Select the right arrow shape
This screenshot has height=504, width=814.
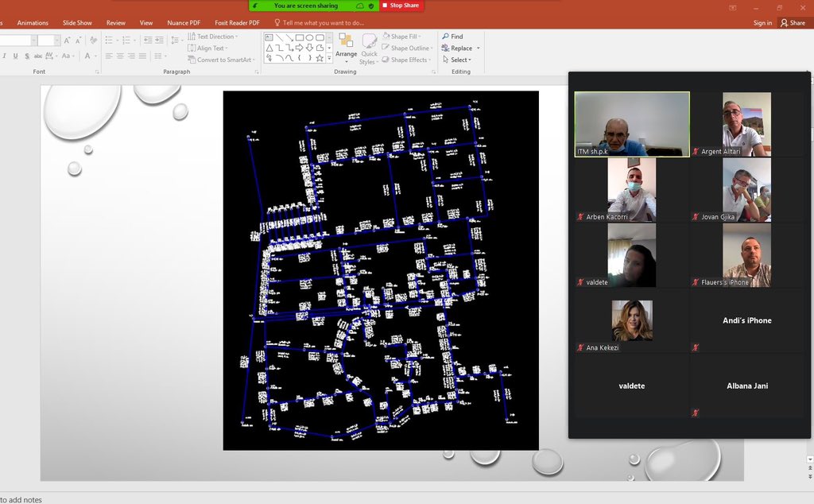click(300, 48)
